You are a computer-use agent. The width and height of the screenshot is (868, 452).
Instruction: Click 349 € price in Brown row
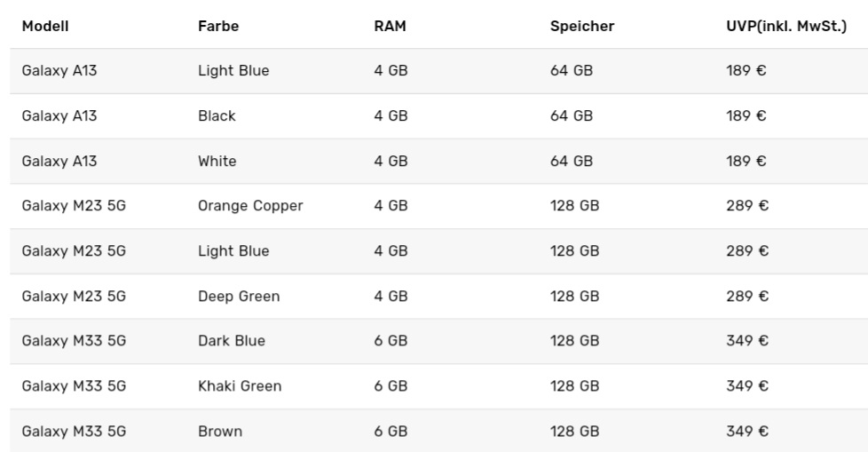(747, 432)
